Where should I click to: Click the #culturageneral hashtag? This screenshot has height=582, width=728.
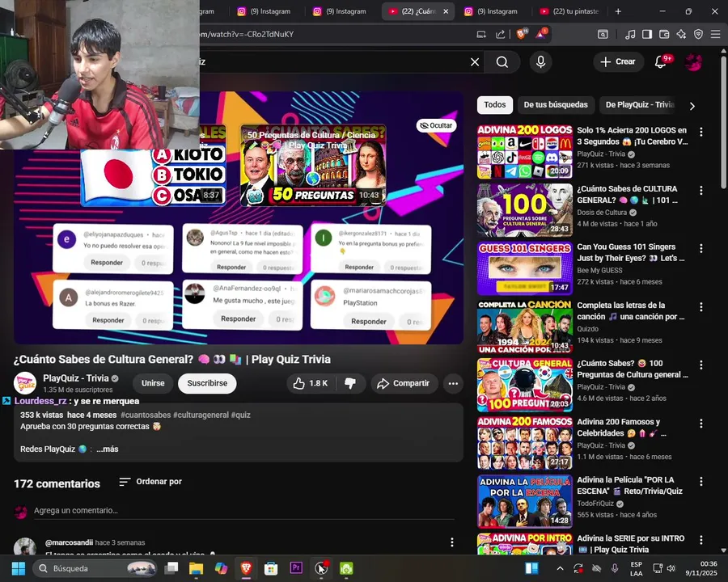click(x=201, y=415)
